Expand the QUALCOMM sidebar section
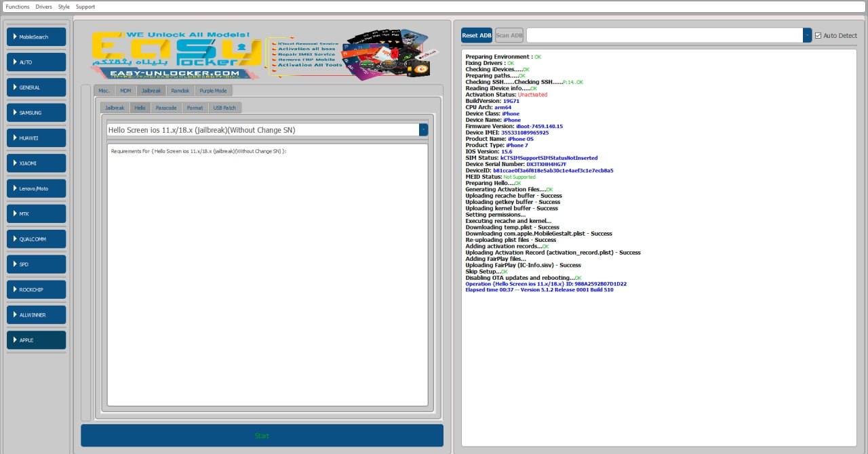This screenshot has height=454, width=868. pyautogui.click(x=37, y=239)
